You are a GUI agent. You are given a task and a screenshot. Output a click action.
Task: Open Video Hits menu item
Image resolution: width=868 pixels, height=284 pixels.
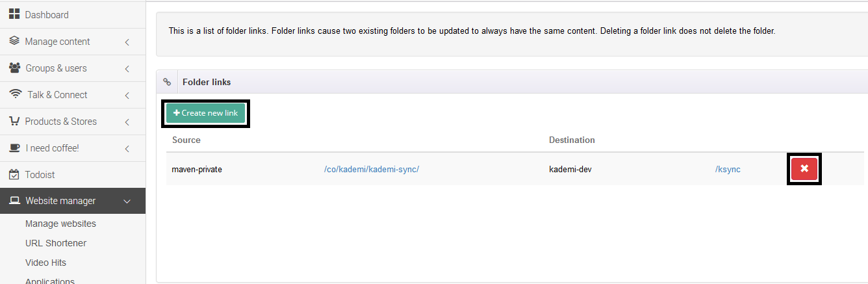45,263
